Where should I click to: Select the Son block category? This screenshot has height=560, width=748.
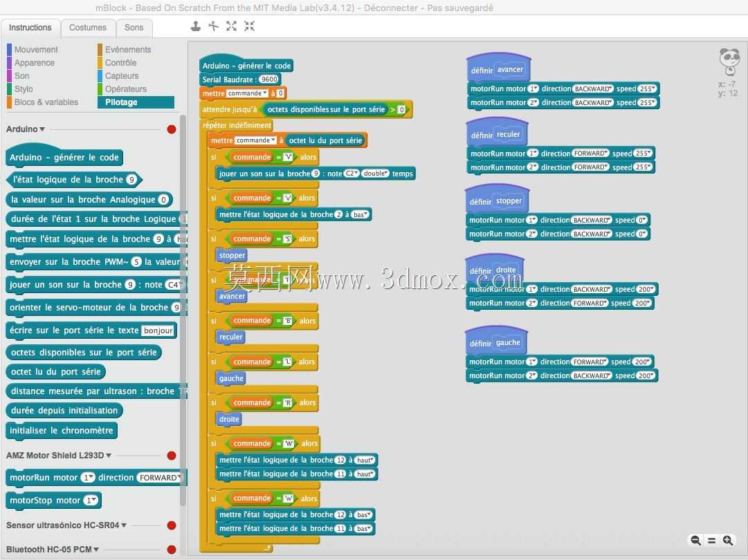tap(22, 76)
